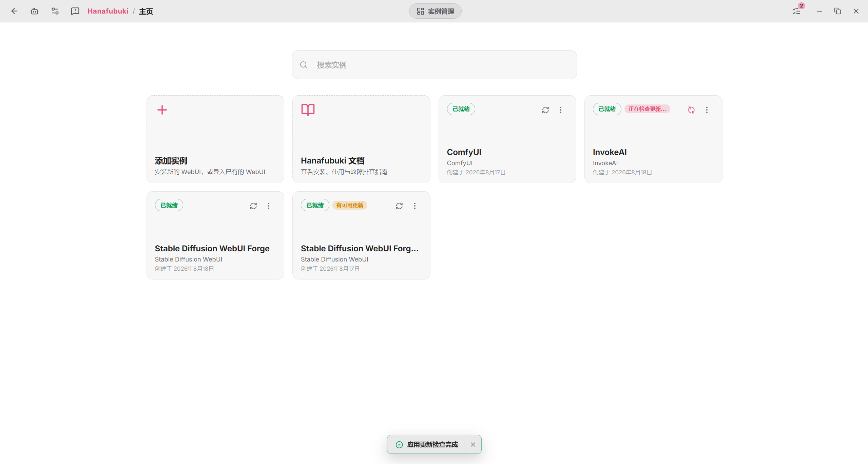Refresh the Forge instance with 有可用更新
Image resolution: width=868 pixels, height=464 pixels.
tap(399, 206)
